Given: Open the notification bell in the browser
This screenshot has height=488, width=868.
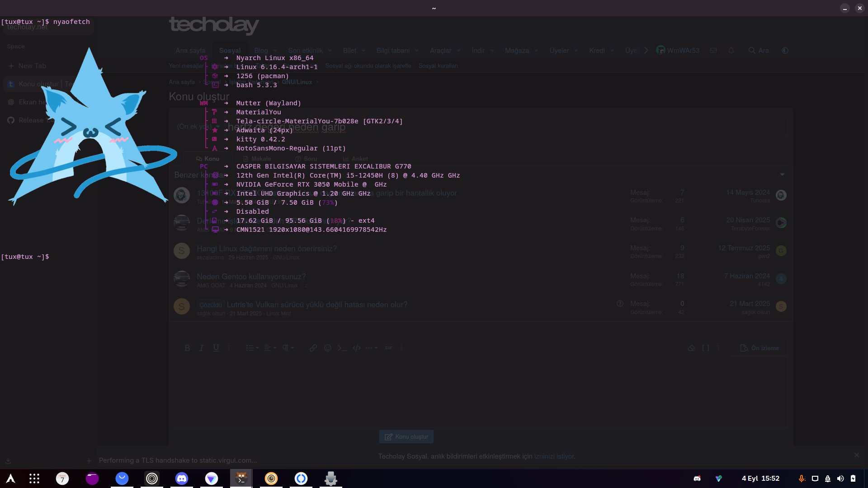Looking at the screenshot, I should pyautogui.click(x=731, y=51).
